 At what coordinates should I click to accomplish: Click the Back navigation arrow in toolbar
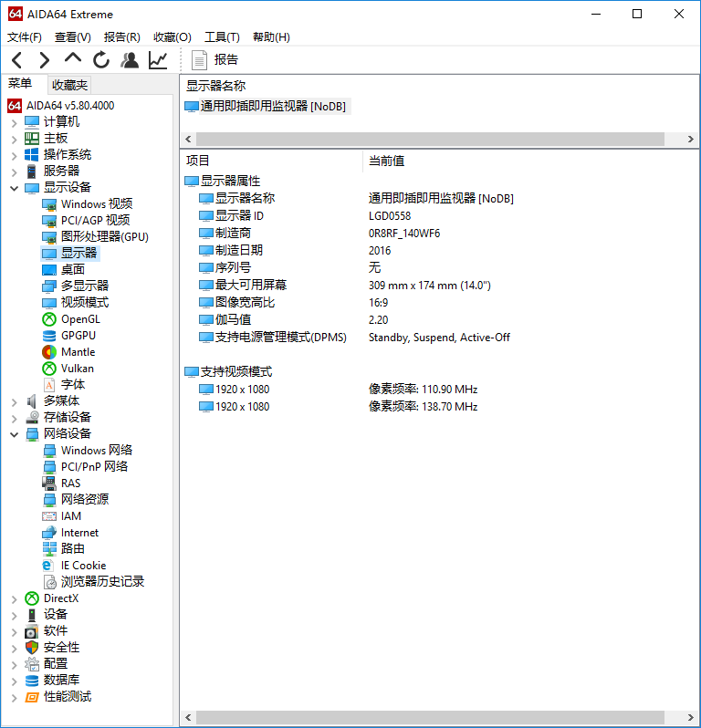pyautogui.click(x=17, y=60)
